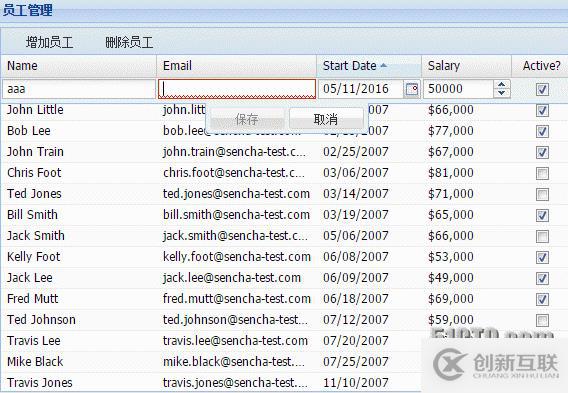
Task: Select the Mike Black name cell
Action: coord(35,362)
